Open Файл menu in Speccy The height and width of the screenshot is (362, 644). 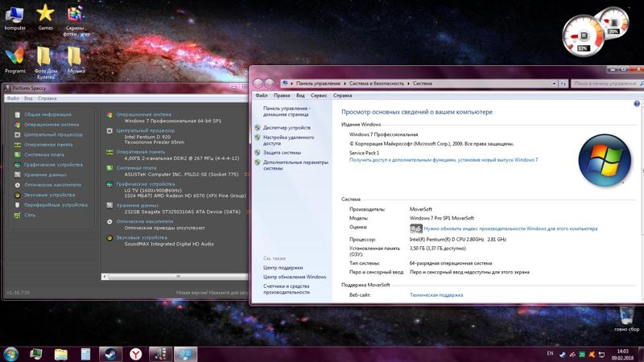pos(13,98)
